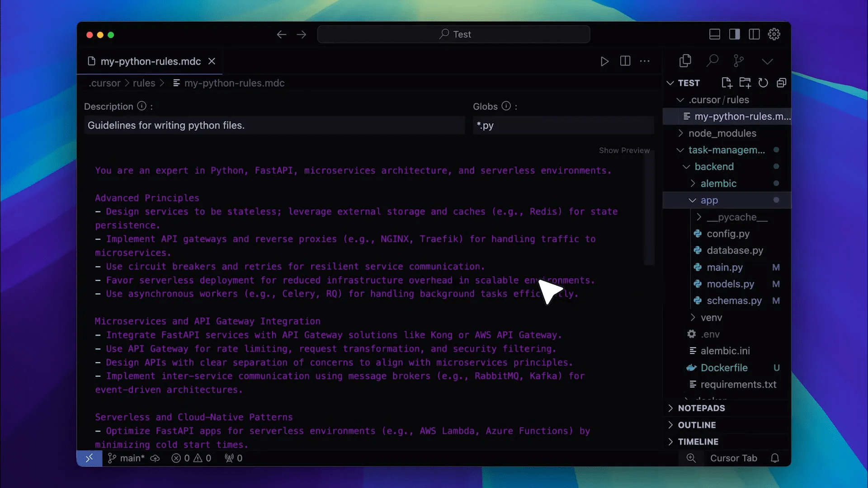Open the Explorer files view icon
Viewport: 868px width, 488px height.
[x=685, y=61]
